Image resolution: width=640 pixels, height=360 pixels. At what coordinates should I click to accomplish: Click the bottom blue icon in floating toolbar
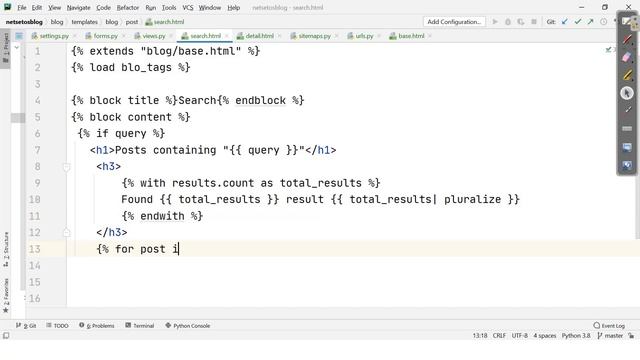pyautogui.click(x=627, y=165)
